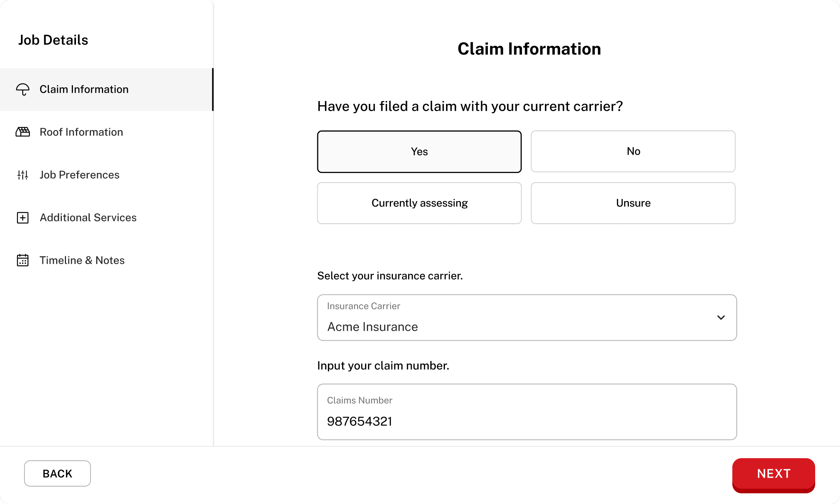
Task: Expand the Insurance Carrier dropdown chevron
Action: tap(721, 318)
